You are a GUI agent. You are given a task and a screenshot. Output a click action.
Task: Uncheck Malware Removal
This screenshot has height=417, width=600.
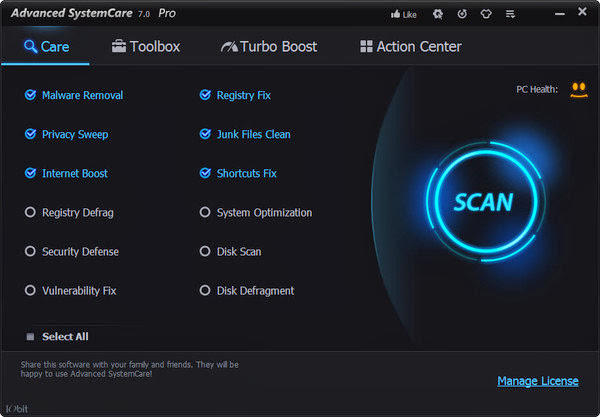coord(30,95)
